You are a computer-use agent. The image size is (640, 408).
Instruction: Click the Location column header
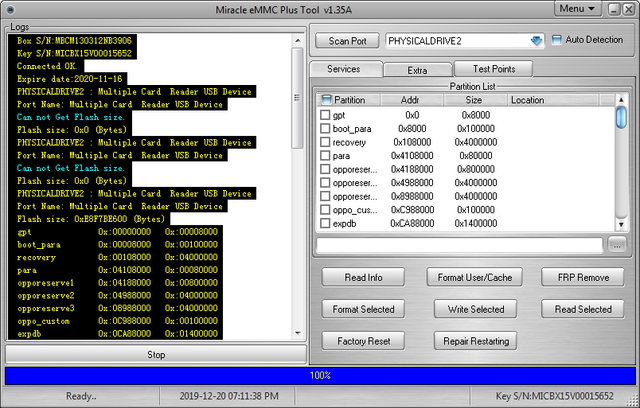(x=553, y=100)
